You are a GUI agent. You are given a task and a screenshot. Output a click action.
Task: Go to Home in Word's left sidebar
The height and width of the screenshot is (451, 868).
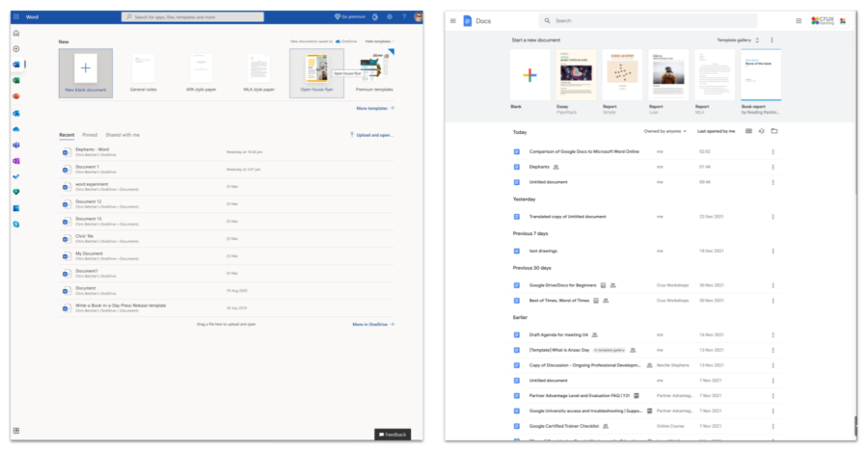point(16,33)
